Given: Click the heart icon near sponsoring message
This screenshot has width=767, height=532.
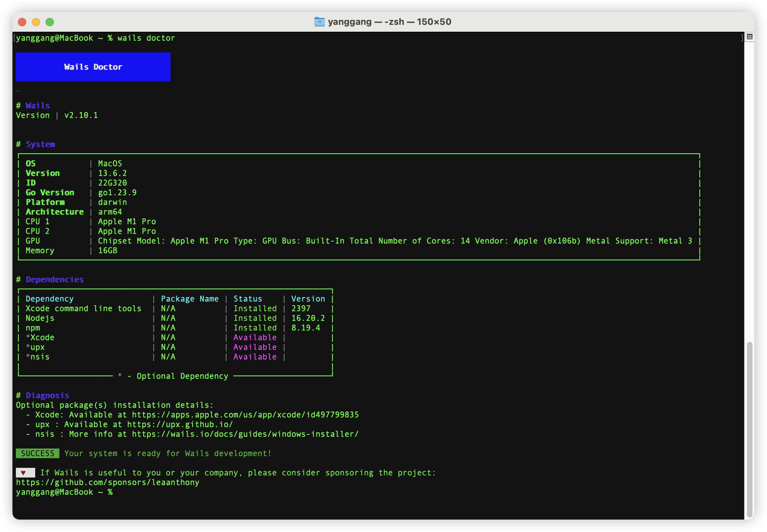Looking at the screenshot, I should pyautogui.click(x=23, y=473).
